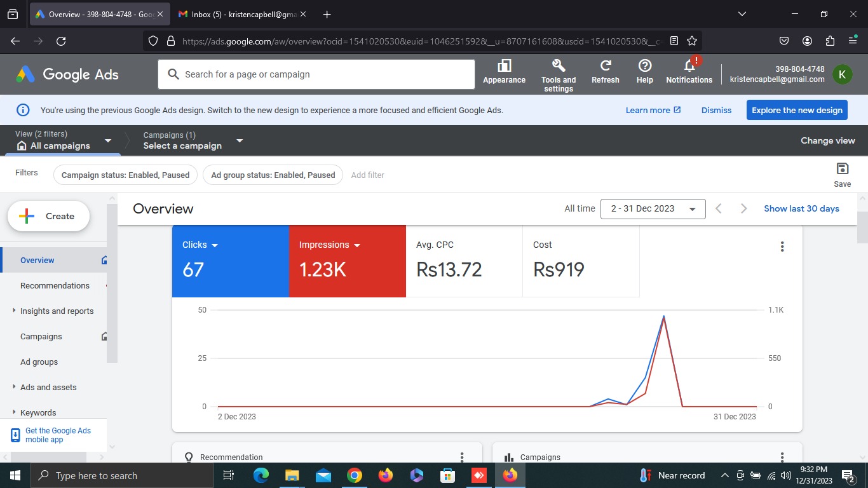Switch to the Gmail Inbox tab
The image size is (868, 488).
241,14
